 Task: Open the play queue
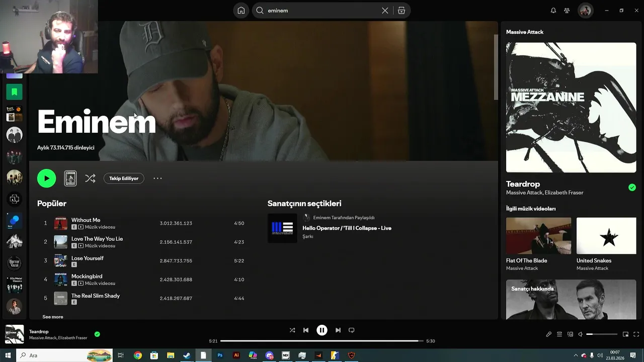559,334
